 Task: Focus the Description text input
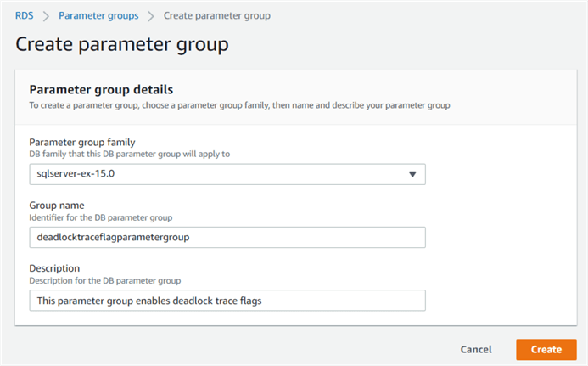pos(227,301)
